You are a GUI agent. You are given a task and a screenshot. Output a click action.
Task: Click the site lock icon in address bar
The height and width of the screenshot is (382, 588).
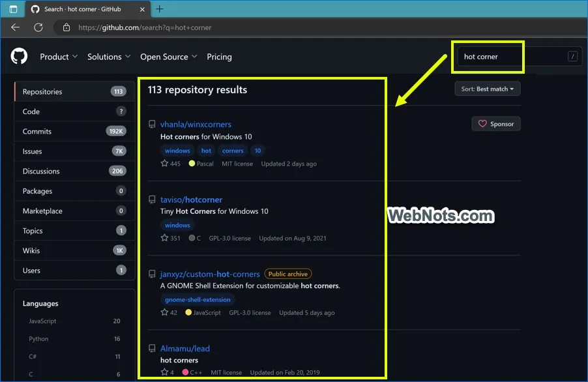(66, 27)
